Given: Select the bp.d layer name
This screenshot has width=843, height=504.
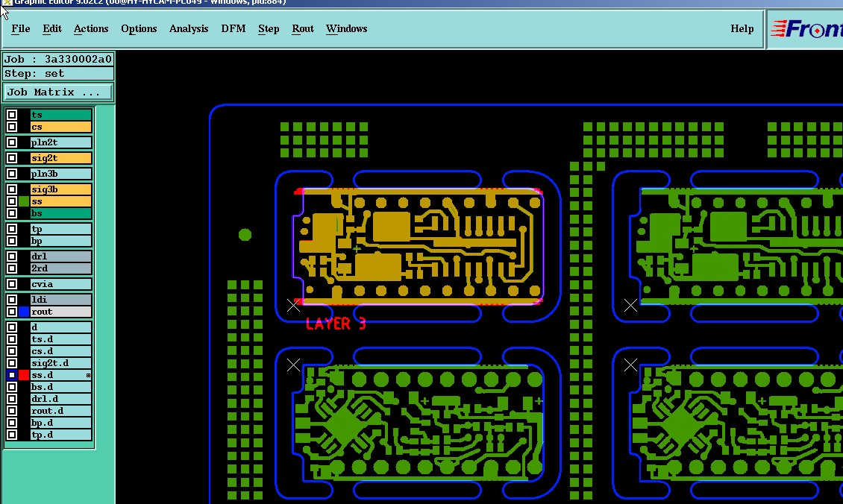Looking at the screenshot, I should pos(60,423).
